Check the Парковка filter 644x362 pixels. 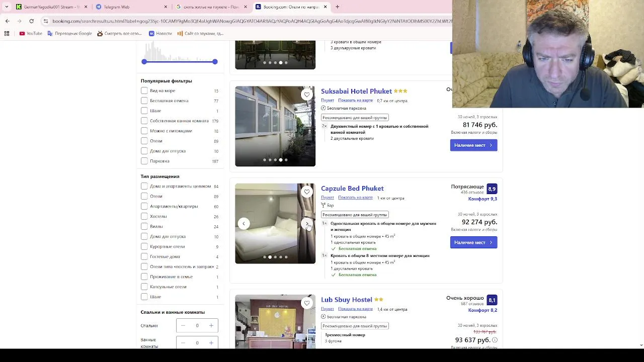[x=144, y=161]
